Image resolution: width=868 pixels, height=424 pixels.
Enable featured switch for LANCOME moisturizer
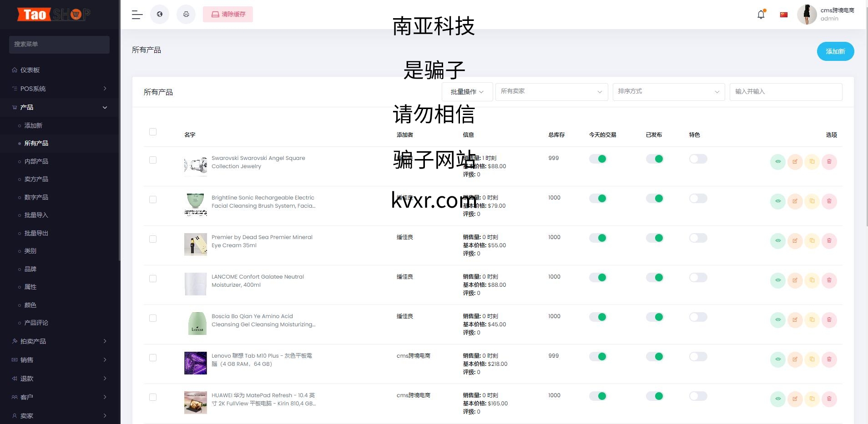click(698, 277)
